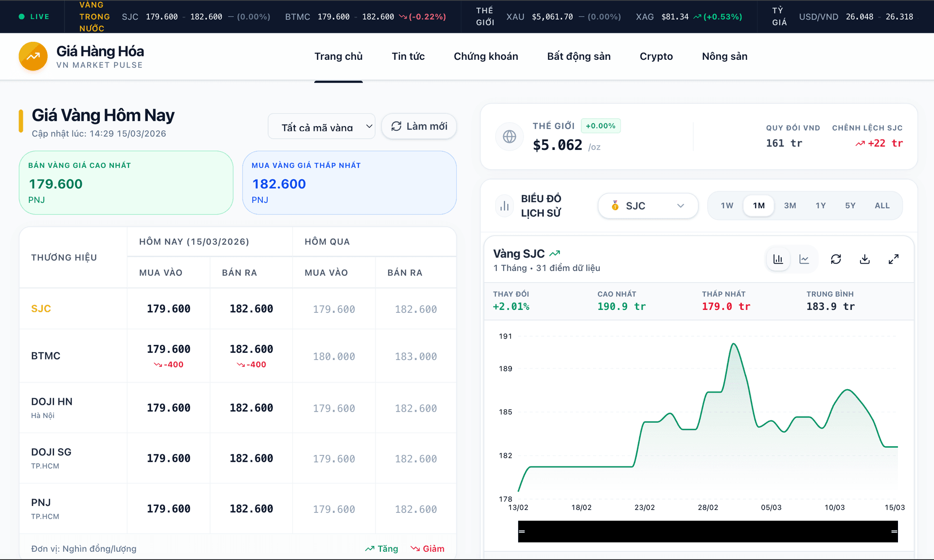Screen dimensions: 934x560
Task: Select the 3M time range option
Action: click(x=790, y=205)
